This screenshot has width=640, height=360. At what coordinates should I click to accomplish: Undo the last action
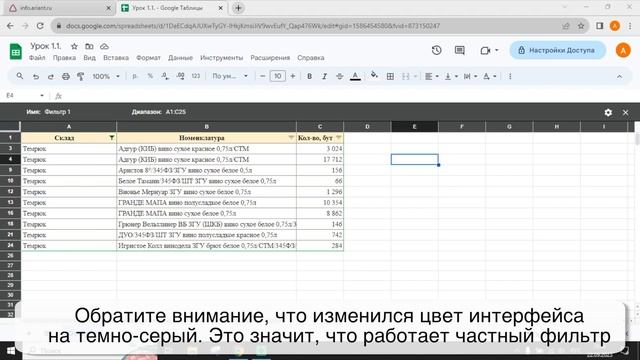coord(36,76)
